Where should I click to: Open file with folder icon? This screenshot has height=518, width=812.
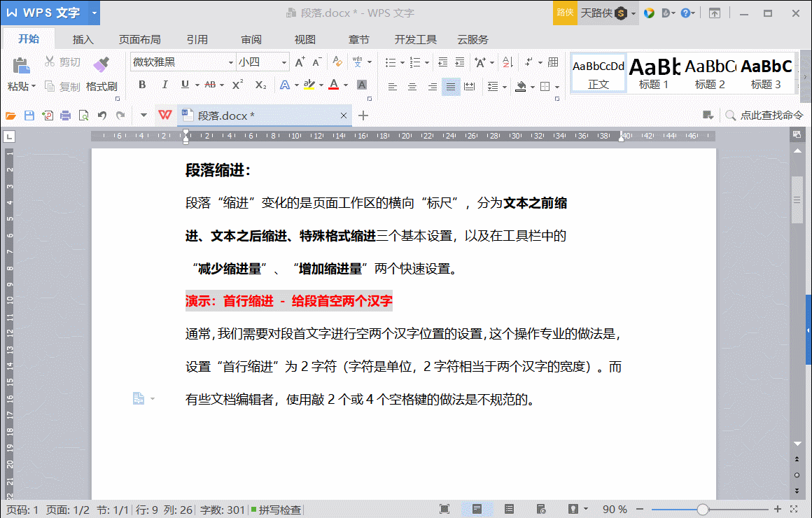10,115
